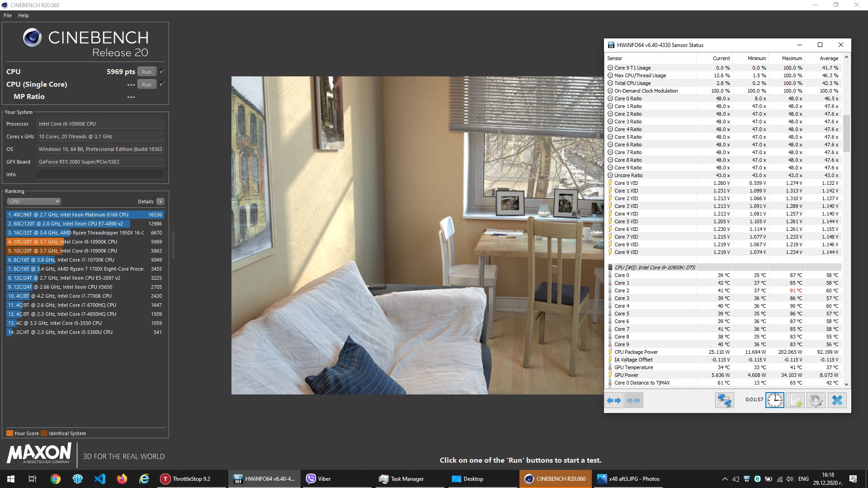This screenshot has height=488, width=868.
Task: Open HWiNFO remote network monitoring icon
Action: tap(724, 400)
